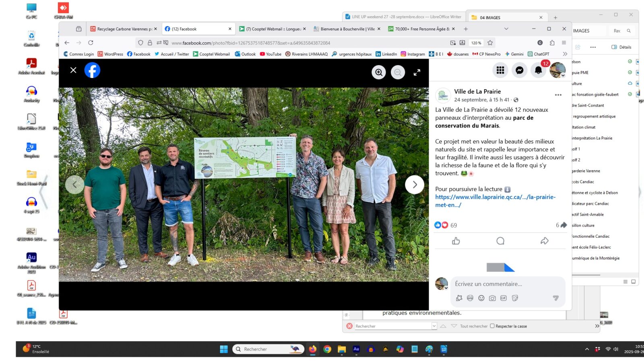This screenshot has width=644, height=362.
Task: Open the ville.laprairie.qc.ca link
Action: point(495,201)
